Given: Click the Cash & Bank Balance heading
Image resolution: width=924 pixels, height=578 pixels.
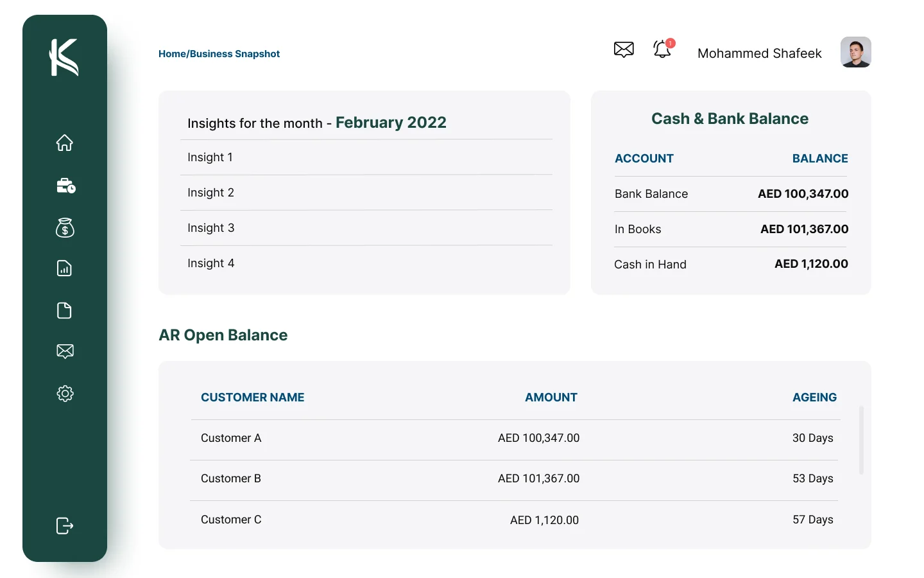Looking at the screenshot, I should click(x=730, y=119).
